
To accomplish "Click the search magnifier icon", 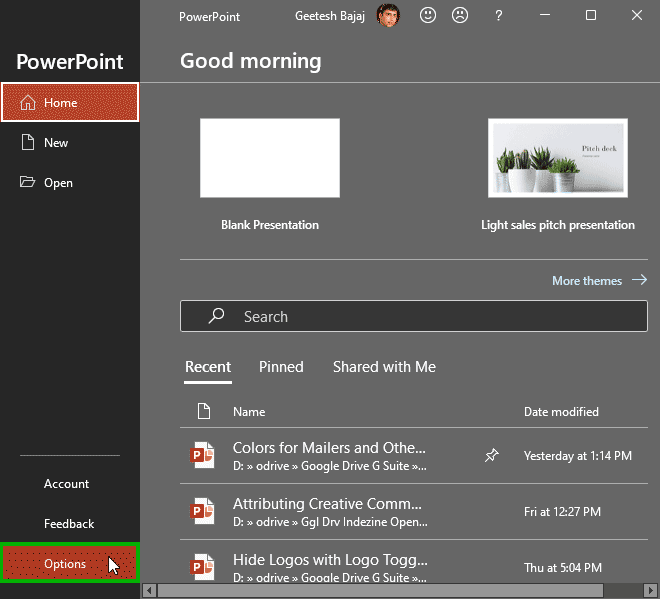I will tap(216, 316).
